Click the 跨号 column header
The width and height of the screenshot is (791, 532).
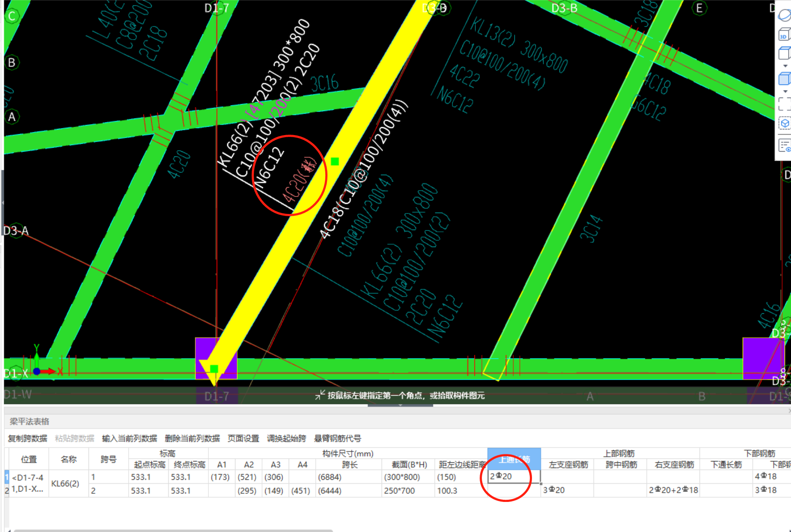click(108, 459)
